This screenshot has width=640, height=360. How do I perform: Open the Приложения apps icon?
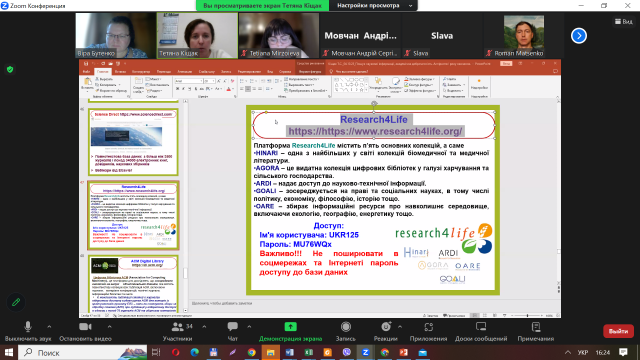[x=429, y=327]
